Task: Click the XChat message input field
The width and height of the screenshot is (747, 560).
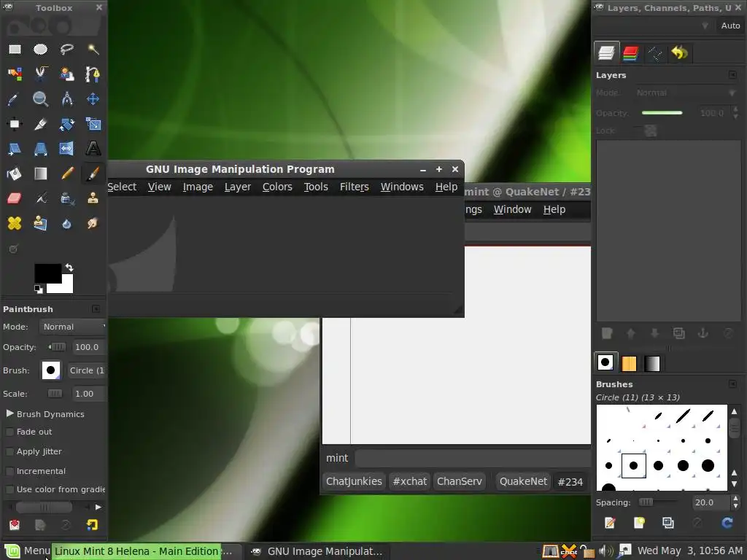Action: [x=473, y=458]
